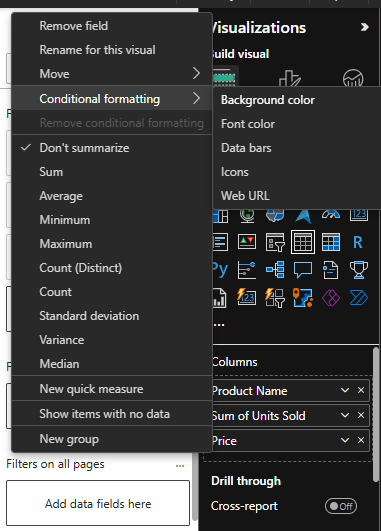Insert Key influencers visual
381x531 pixels.
pos(247,270)
